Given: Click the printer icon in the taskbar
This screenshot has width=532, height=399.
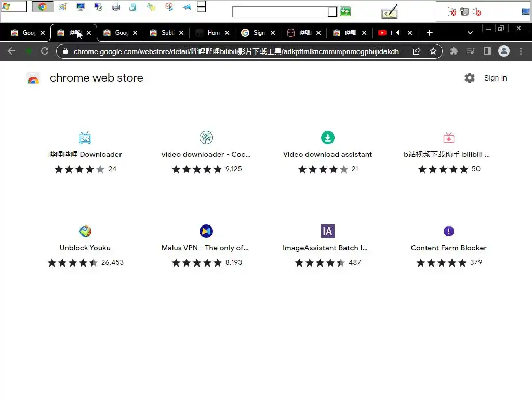Looking at the screenshot, I should coord(116,7).
